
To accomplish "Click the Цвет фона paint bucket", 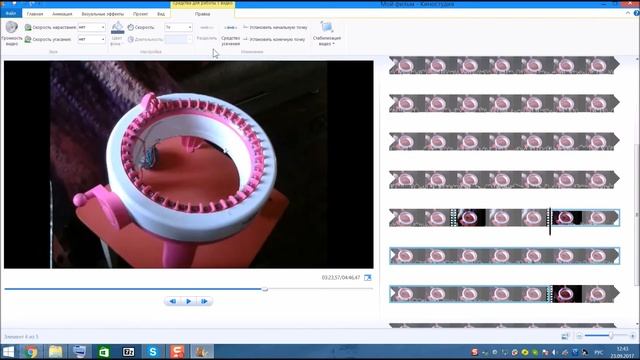I will coord(117,28).
